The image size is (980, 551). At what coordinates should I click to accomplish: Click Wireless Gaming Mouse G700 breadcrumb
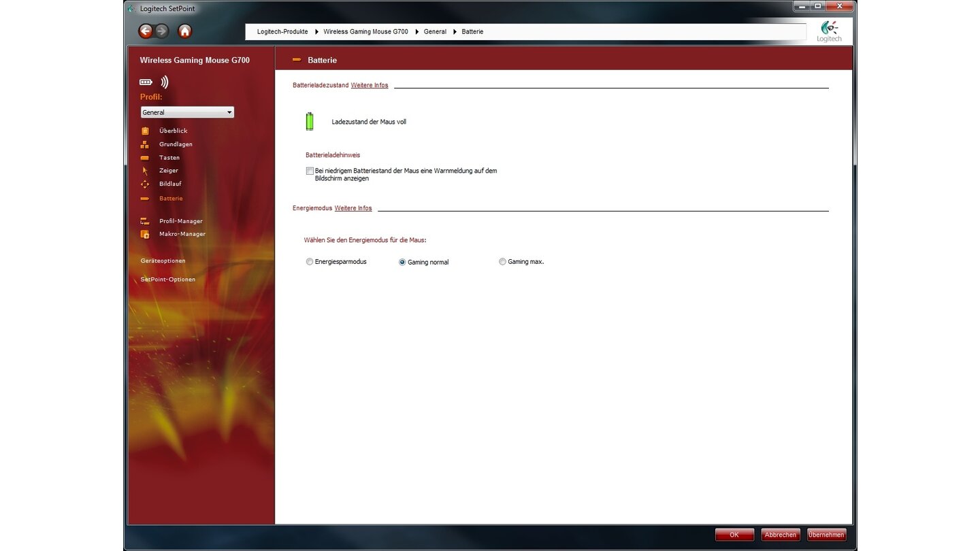pyautogui.click(x=365, y=32)
